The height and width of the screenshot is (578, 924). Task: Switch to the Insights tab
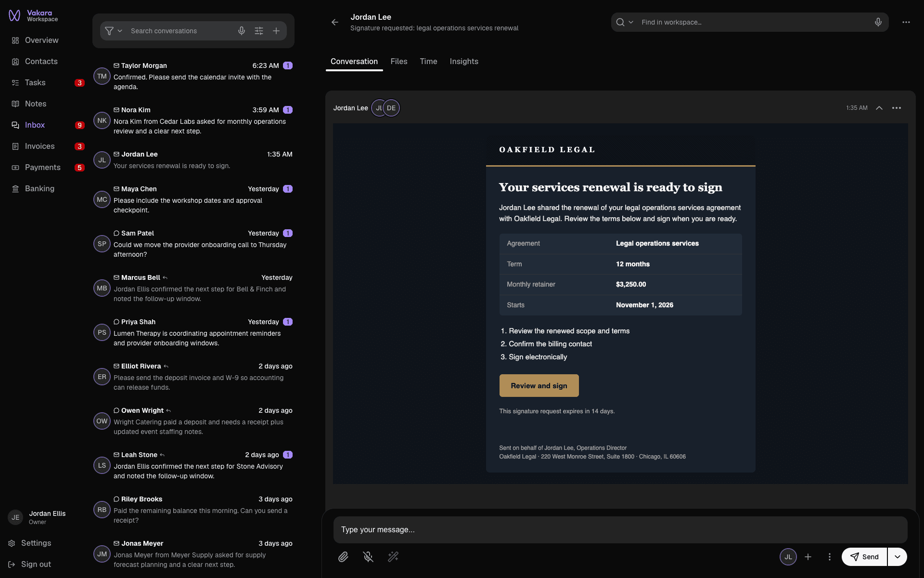tap(464, 62)
